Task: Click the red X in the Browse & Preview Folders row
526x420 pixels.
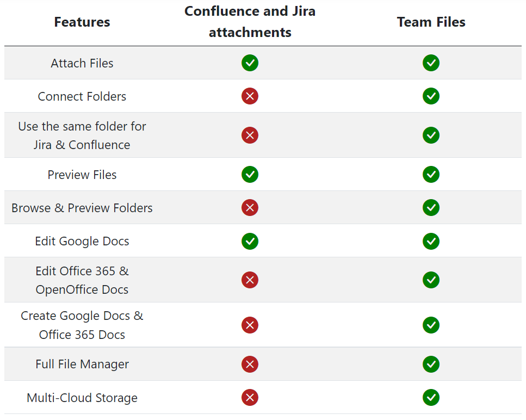Action: [250, 208]
